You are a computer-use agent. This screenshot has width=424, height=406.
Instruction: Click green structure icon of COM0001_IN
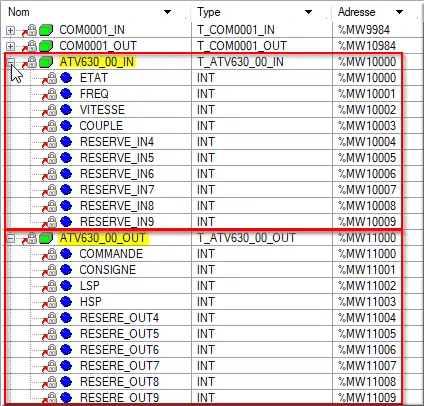[46, 30]
